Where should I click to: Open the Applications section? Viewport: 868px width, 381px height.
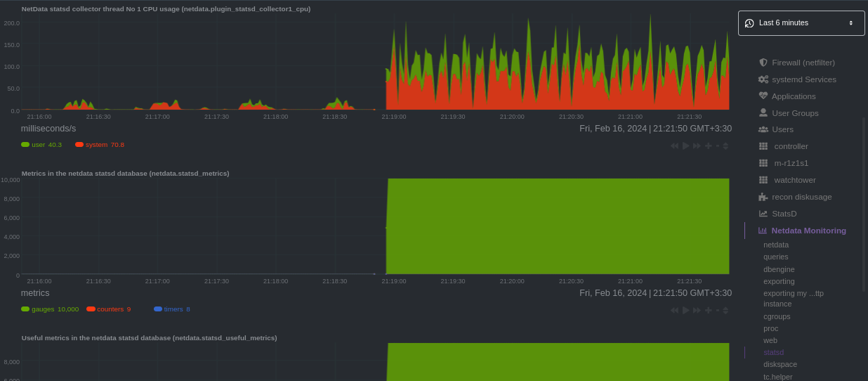794,96
